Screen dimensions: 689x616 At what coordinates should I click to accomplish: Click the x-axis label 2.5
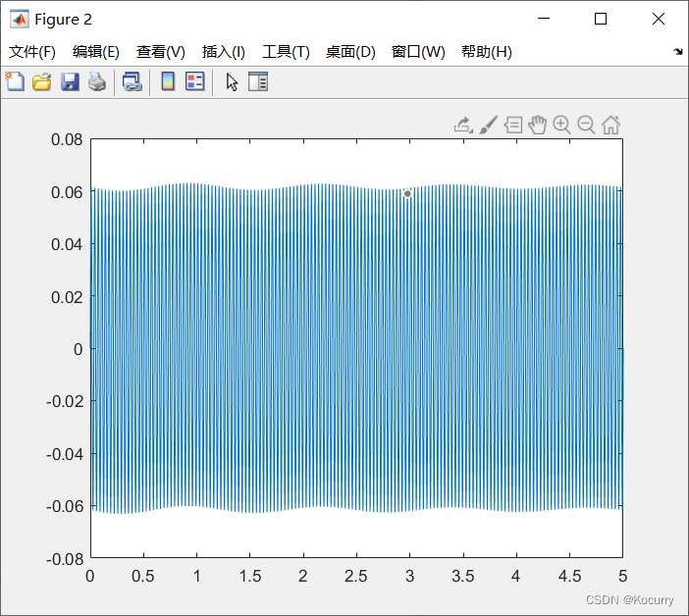[x=356, y=576]
